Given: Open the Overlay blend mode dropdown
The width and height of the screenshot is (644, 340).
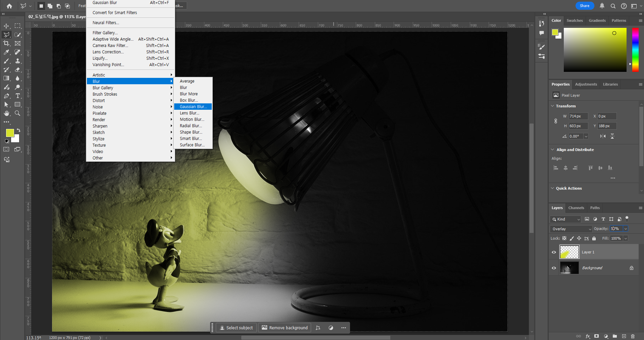Looking at the screenshot, I should tap(571, 229).
